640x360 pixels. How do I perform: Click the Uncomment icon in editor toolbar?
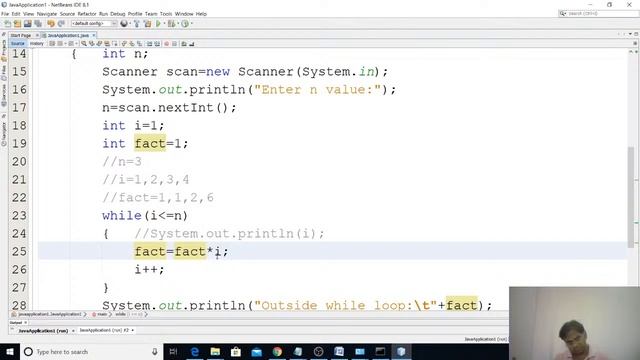(x=191, y=43)
